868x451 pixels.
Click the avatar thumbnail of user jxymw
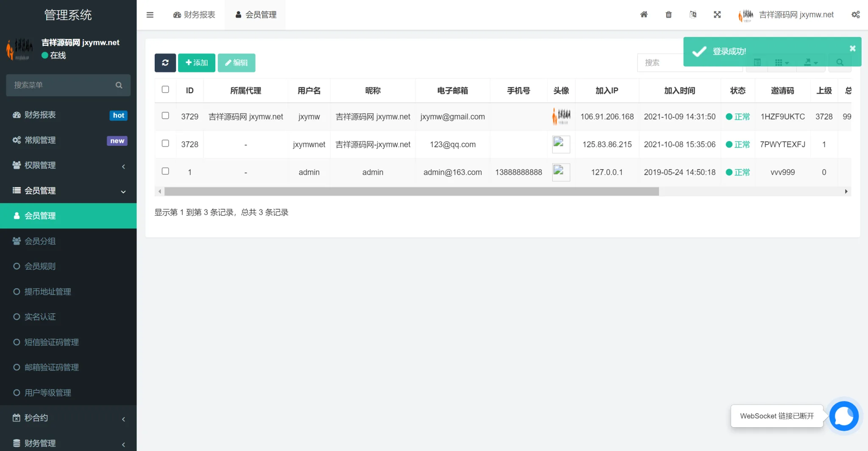tap(561, 116)
